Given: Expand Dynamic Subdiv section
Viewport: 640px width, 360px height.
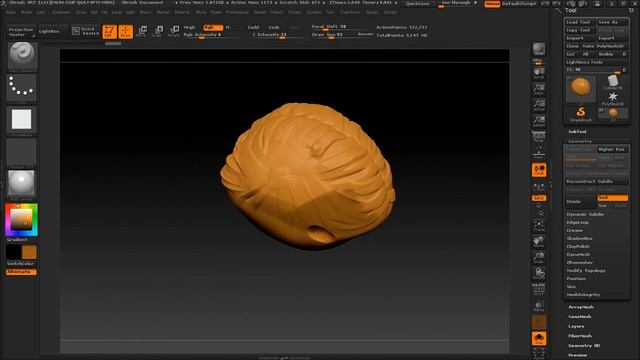Looking at the screenshot, I should pyautogui.click(x=585, y=214).
